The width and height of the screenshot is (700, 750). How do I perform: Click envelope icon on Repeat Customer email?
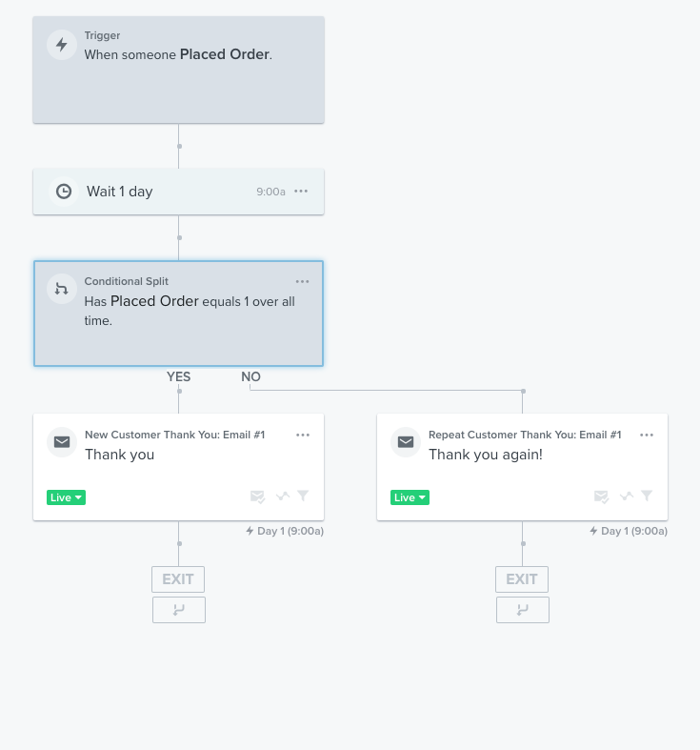[406, 442]
